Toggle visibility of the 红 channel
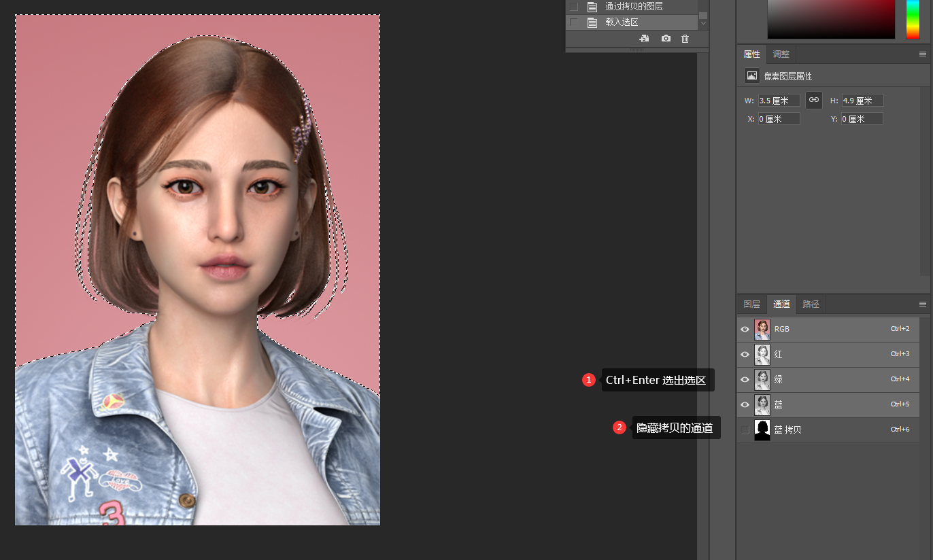The height and width of the screenshot is (560, 933). (745, 354)
